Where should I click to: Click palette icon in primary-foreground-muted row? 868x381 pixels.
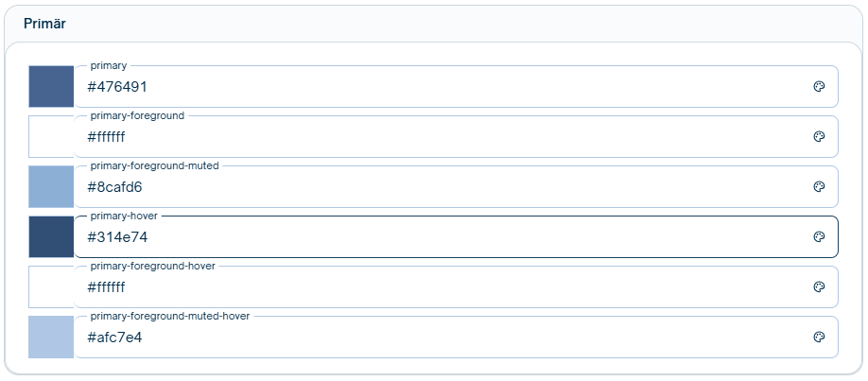click(x=819, y=186)
